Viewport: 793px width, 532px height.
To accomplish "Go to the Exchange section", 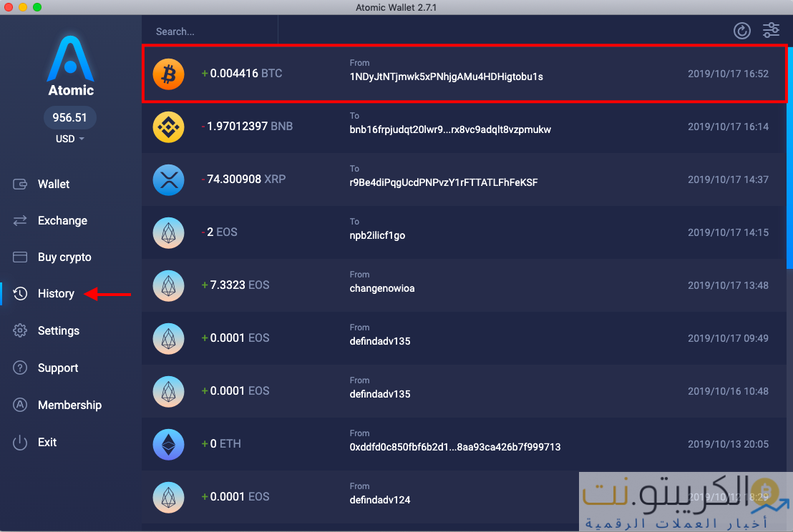I will point(62,221).
